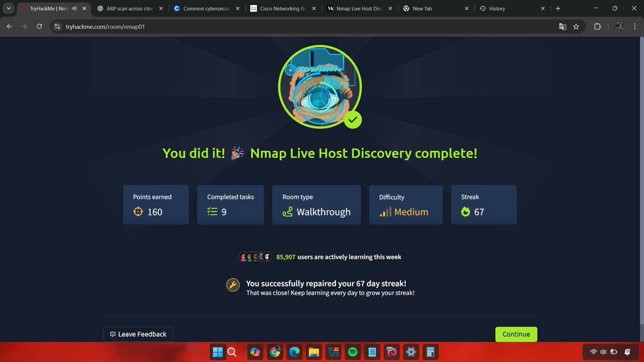Launch the Windows Calculator from the taskbar

[430, 352]
